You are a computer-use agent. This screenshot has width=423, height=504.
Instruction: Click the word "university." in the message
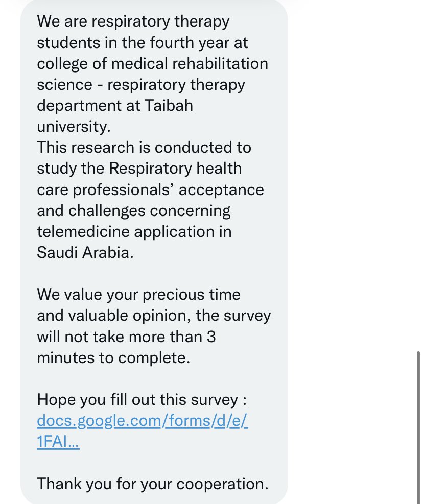coord(74,126)
